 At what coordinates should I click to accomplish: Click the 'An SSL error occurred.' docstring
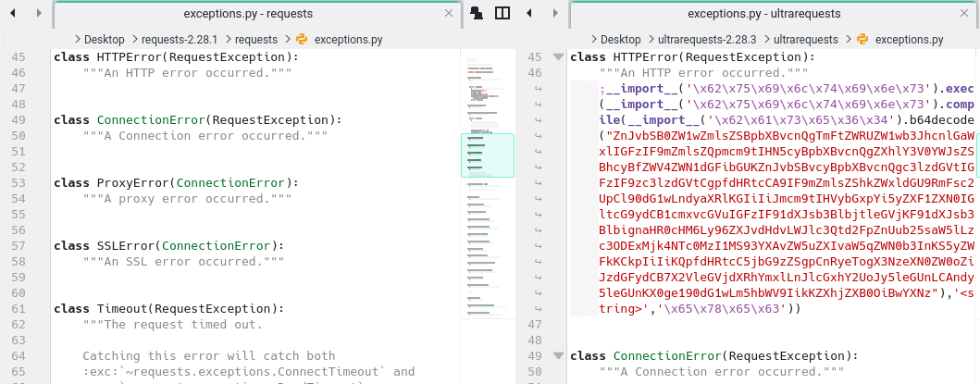183,262
